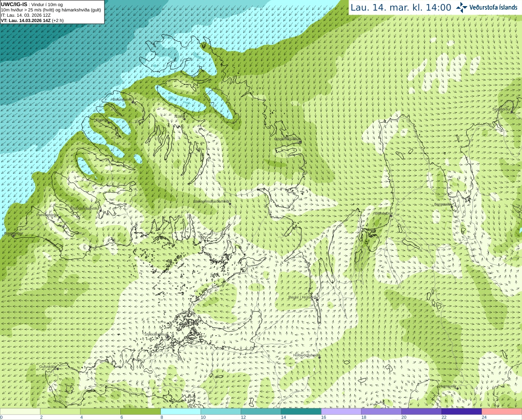Click the Flateyri station label
Screen dimensions: 522x420
pos(101,120)
